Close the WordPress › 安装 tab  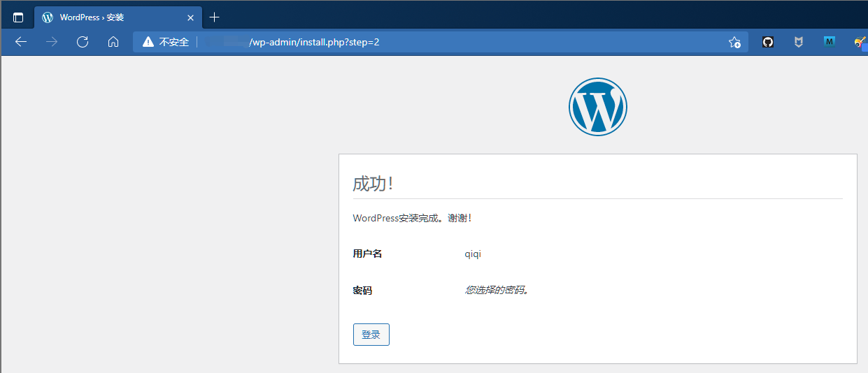click(190, 17)
